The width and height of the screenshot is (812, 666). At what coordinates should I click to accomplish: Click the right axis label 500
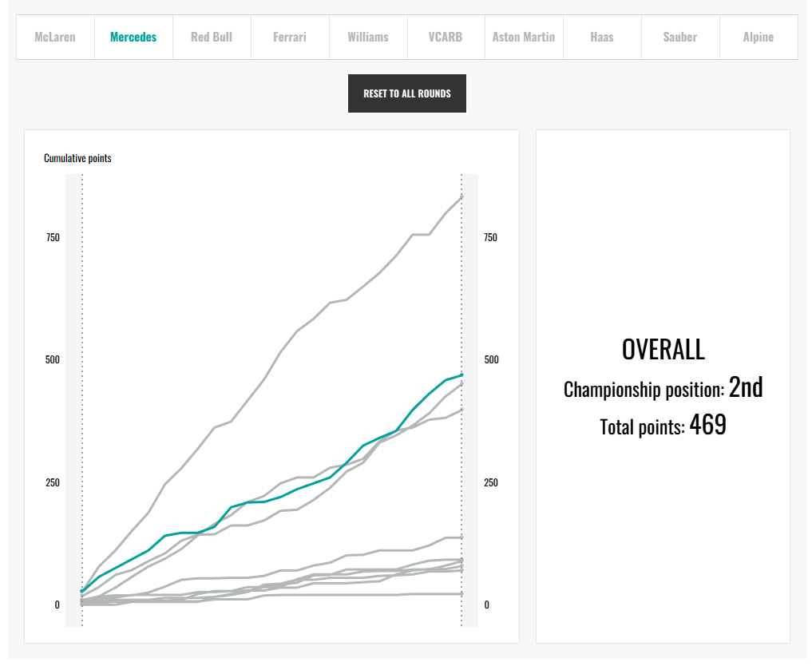click(492, 360)
